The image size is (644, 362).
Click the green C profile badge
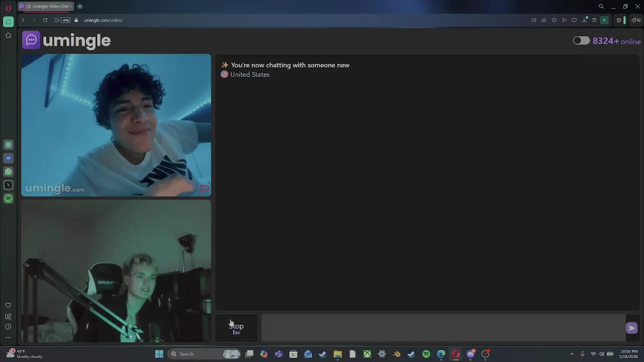click(604, 20)
